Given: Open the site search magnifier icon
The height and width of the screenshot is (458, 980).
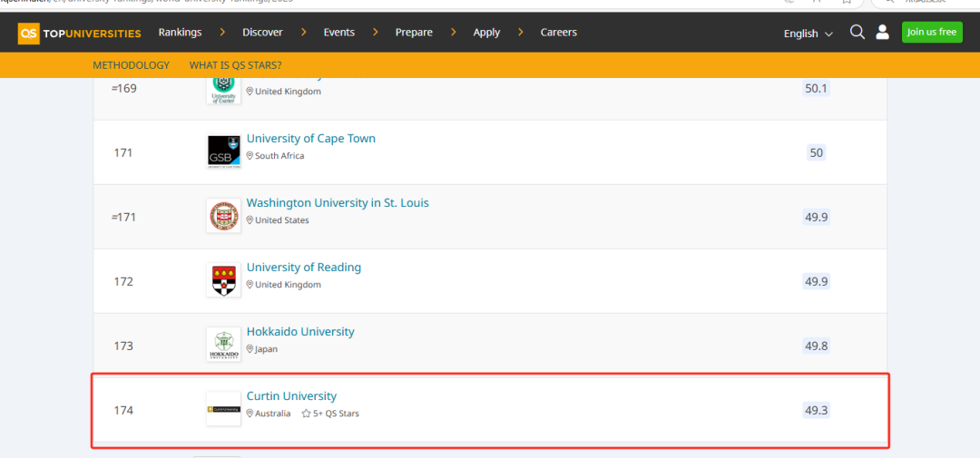Looking at the screenshot, I should click(857, 33).
